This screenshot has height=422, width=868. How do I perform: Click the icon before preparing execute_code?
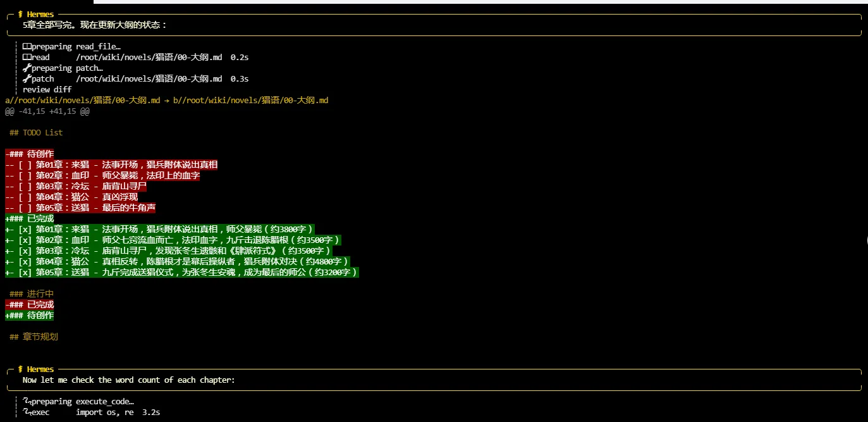[27, 401]
